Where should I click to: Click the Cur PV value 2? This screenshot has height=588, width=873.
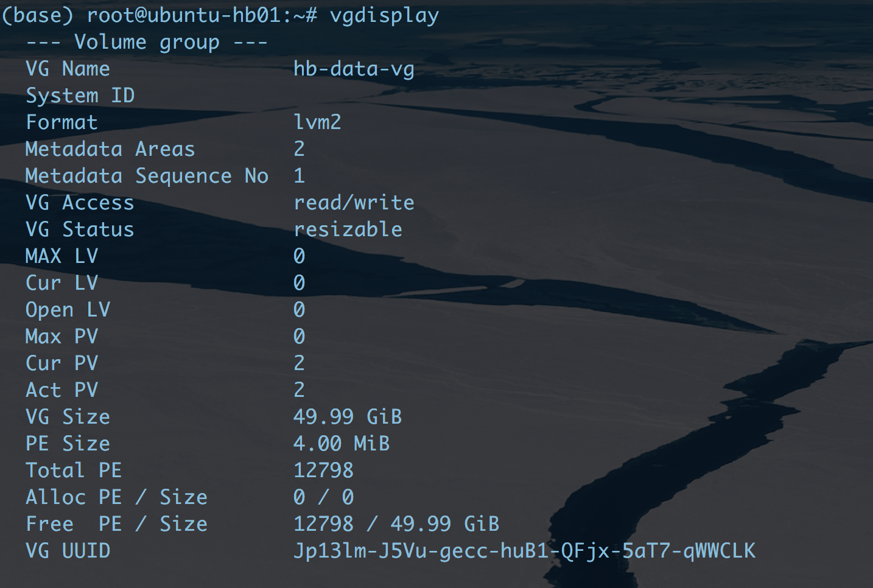pyautogui.click(x=299, y=363)
